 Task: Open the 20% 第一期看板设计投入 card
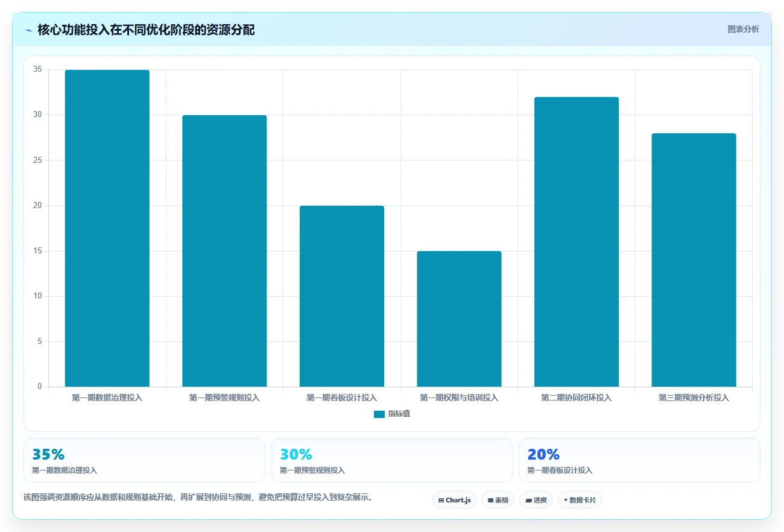639,460
